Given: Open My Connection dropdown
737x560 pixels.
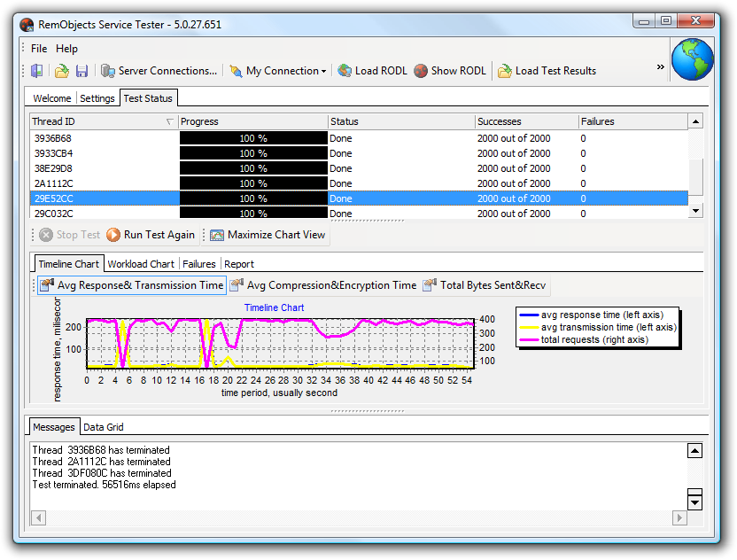Looking at the screenshot, I should pyautogui.click(x=278, y=71).
